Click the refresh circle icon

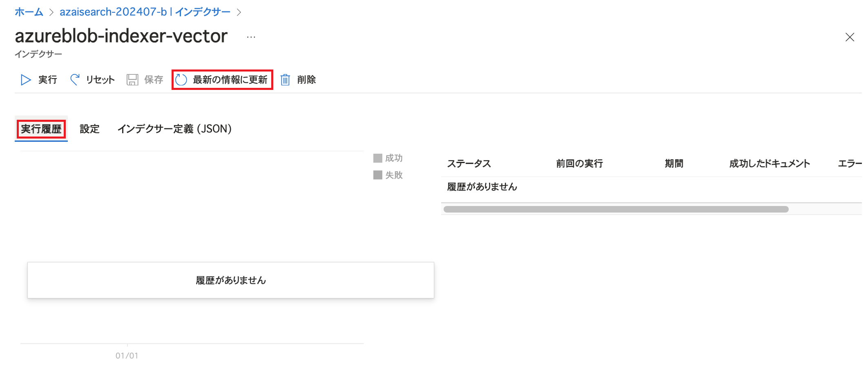click(181, 80)
